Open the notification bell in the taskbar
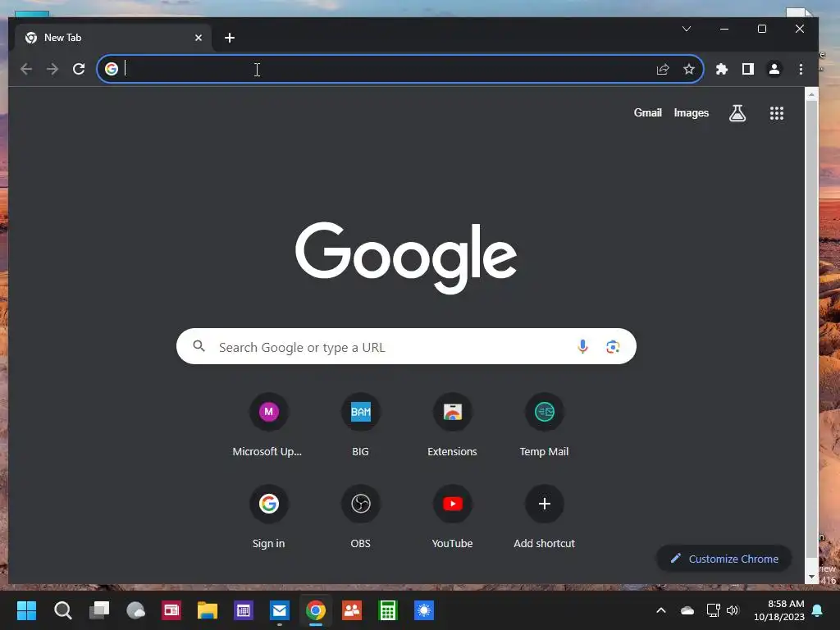Image resolution: width=840 pixels, height=630 pixels. click(818, 610)
